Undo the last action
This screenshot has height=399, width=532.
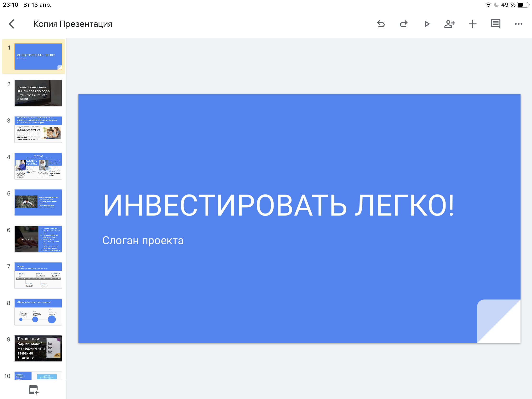381,24
